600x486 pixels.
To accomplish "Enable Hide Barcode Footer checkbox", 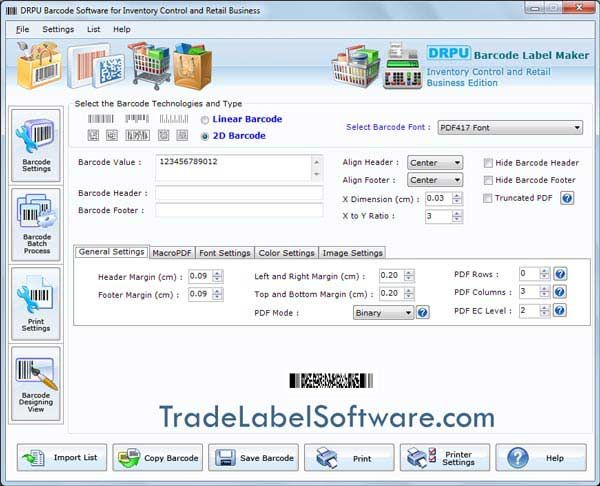I will click(x=488, y=180).
